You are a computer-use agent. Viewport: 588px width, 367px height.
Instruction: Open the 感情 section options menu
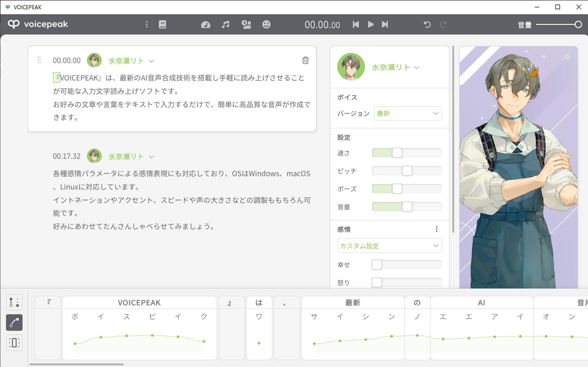(x=436, y=229)
